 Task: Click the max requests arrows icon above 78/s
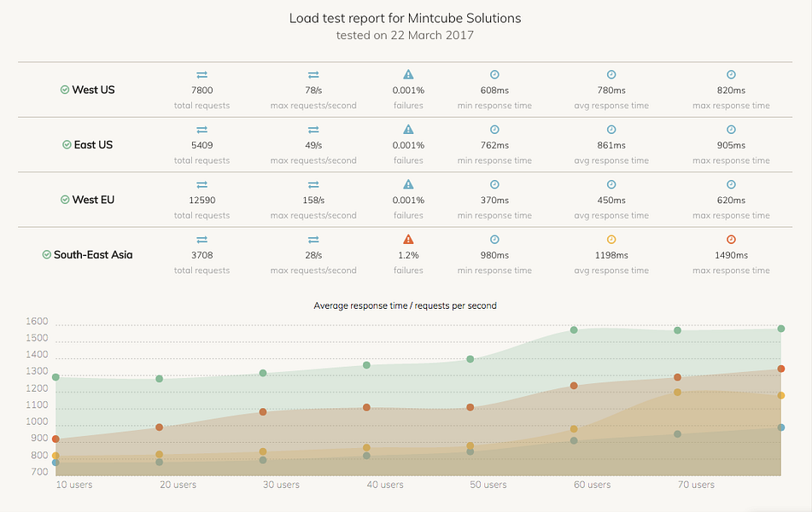[313, 74]
